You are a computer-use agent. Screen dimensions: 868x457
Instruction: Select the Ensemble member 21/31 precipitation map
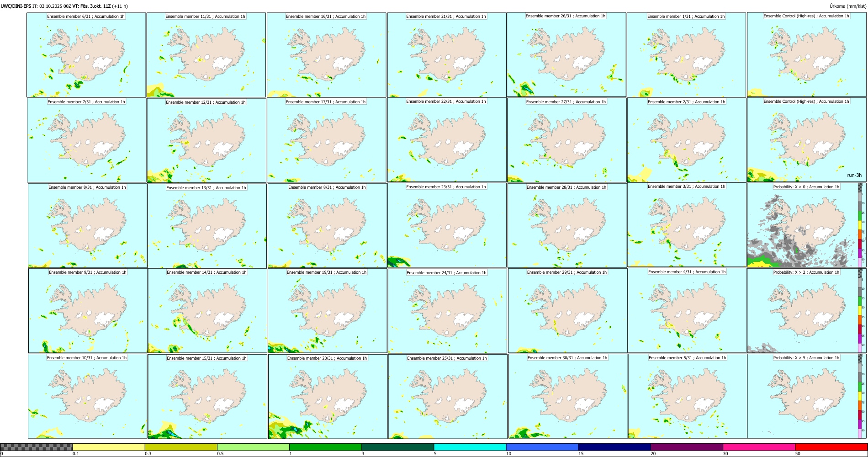coord(447,55)
